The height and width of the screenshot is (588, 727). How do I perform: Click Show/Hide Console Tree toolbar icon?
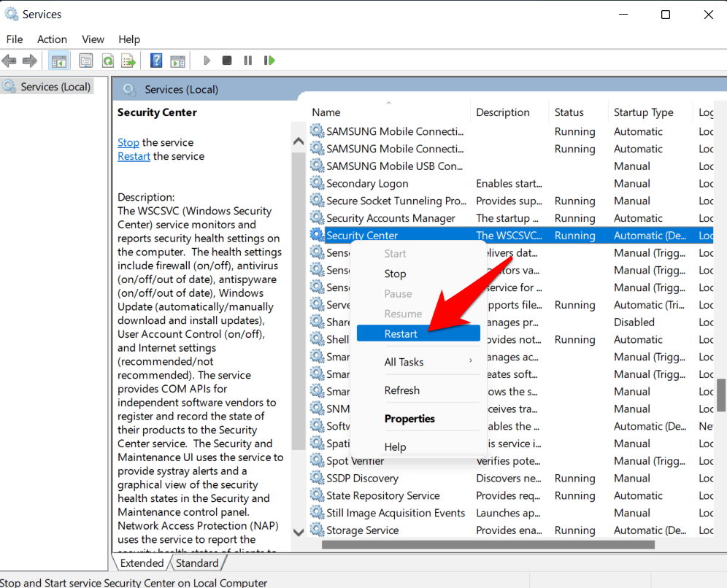coord(59,61)
